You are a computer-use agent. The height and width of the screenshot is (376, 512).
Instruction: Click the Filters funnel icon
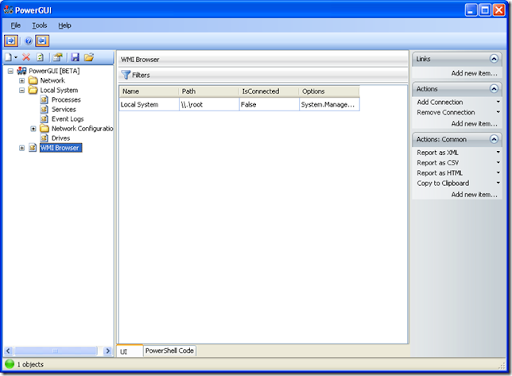[x=126, y=75]
